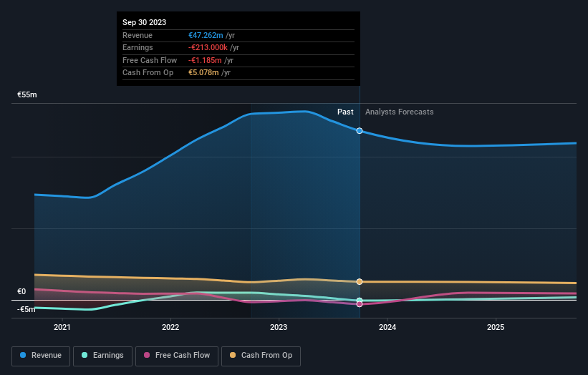The height and width of the screenshot is (375, 588).
Task: Select the Cash From Op data point marker
Action: 360,282
